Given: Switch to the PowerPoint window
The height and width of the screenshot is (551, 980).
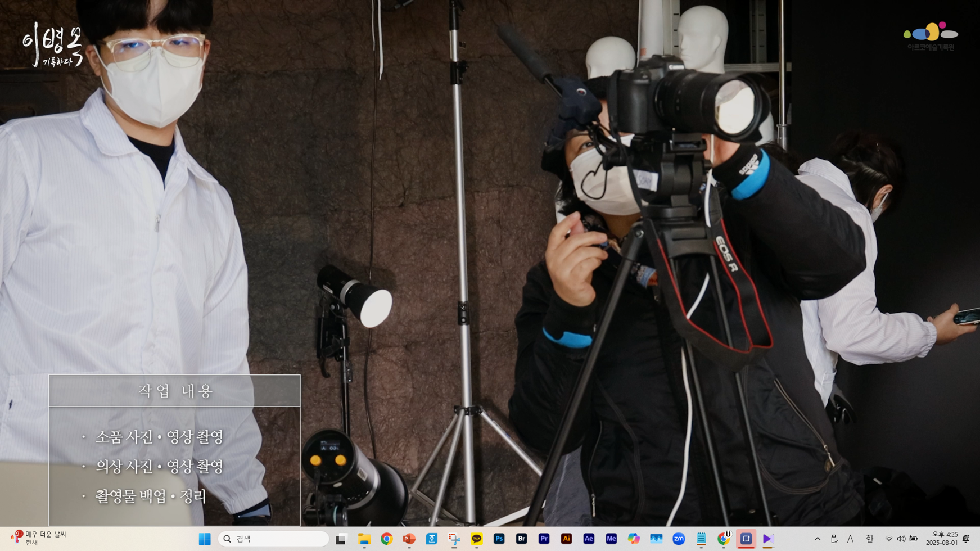Looking at the screenshot, I should (409, 539).
